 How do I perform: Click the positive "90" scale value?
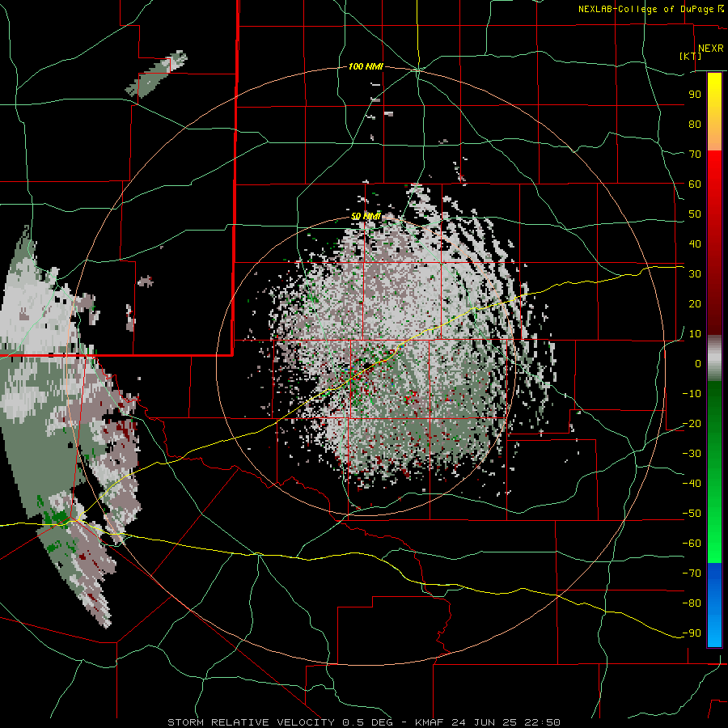click(695, 95)
